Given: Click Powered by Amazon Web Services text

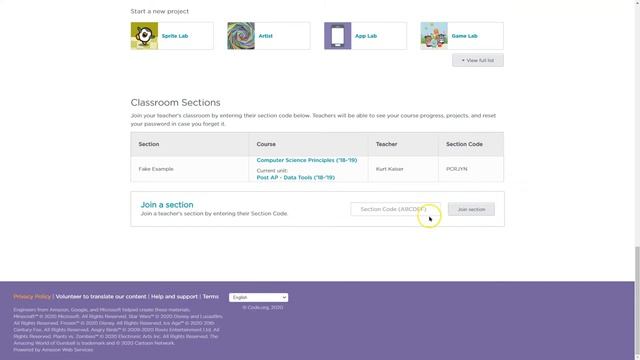Looking at the screenshot, I should tap(53, 350).
